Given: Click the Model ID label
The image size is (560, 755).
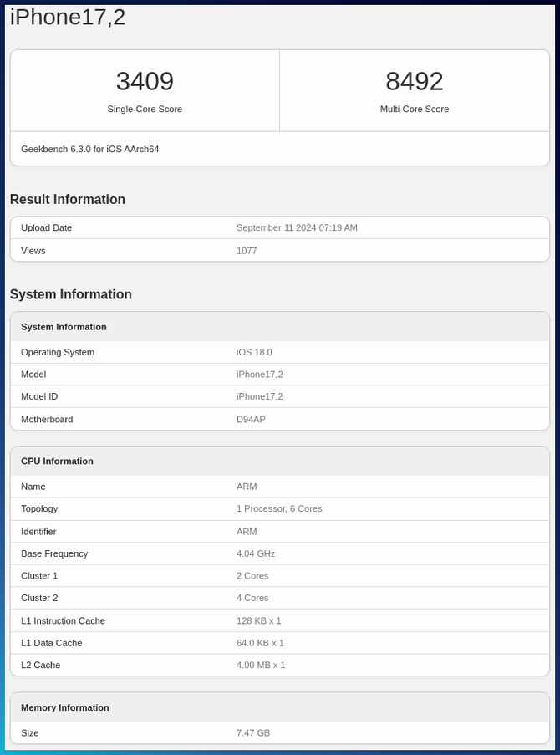Looking at the screenshot, I should click(x=39, y=397).
